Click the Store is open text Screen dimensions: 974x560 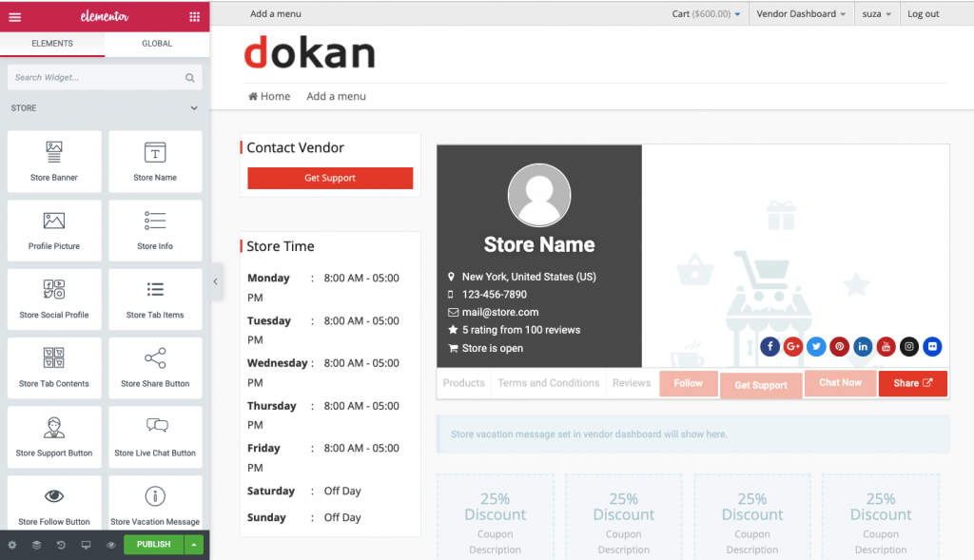click(493, 348)
